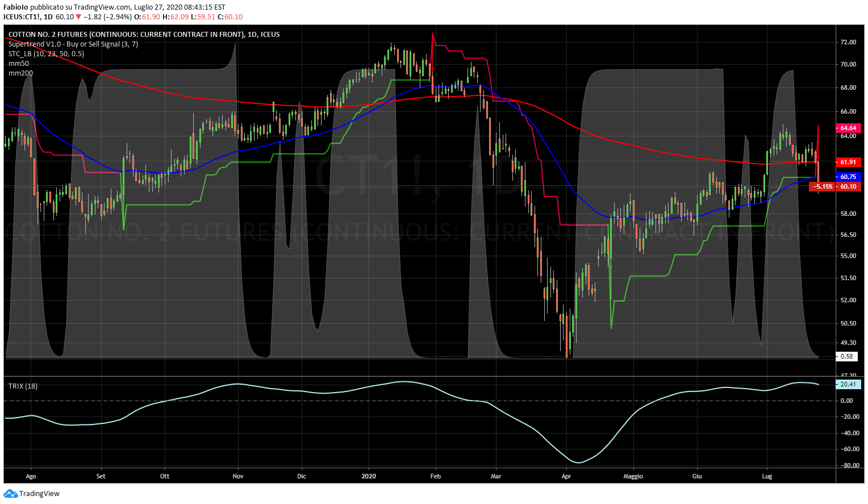The image size is (868, 504).
Task: Click the Apr month label on time axis
Action: click(566, 476)
